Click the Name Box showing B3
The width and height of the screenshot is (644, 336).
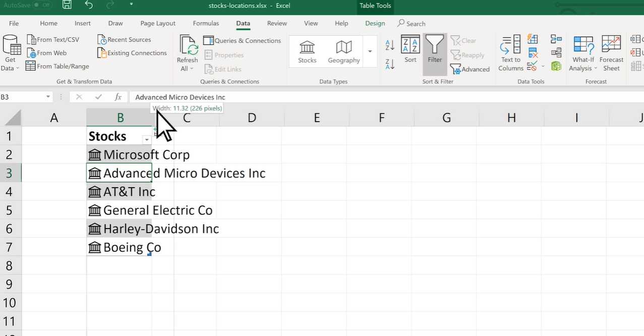(22, 97)
